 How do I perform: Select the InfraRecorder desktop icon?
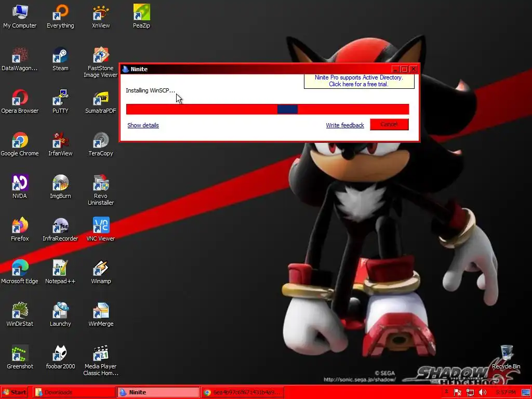[60, 229]
